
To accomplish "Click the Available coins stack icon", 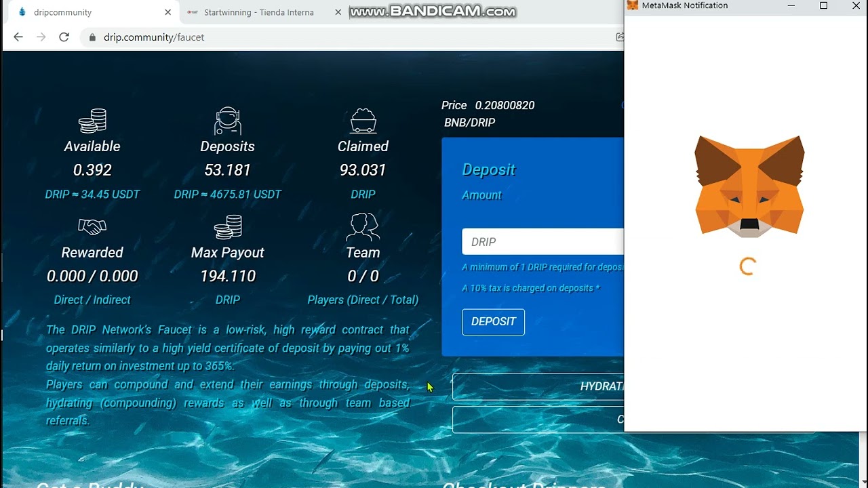I will (92, 121).
